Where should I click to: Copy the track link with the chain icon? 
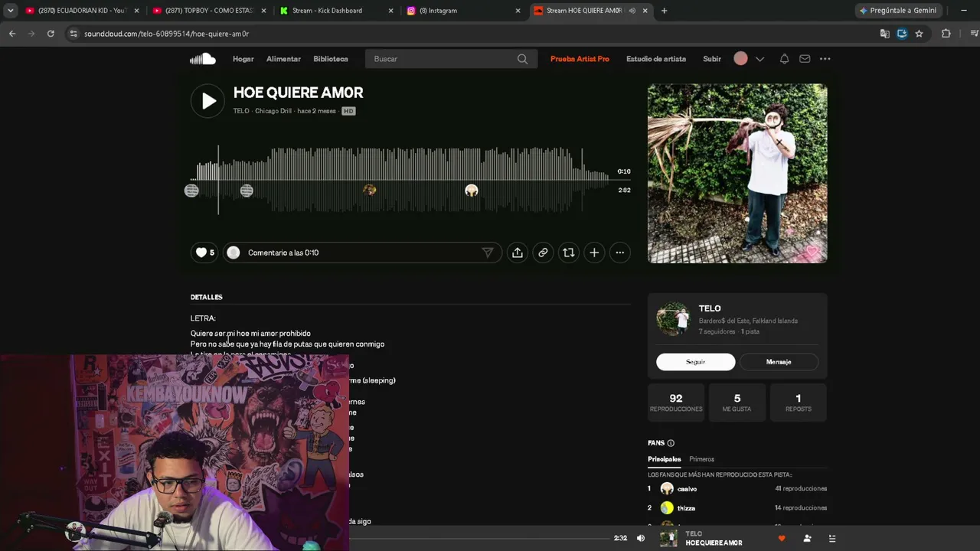pos(543,253)
